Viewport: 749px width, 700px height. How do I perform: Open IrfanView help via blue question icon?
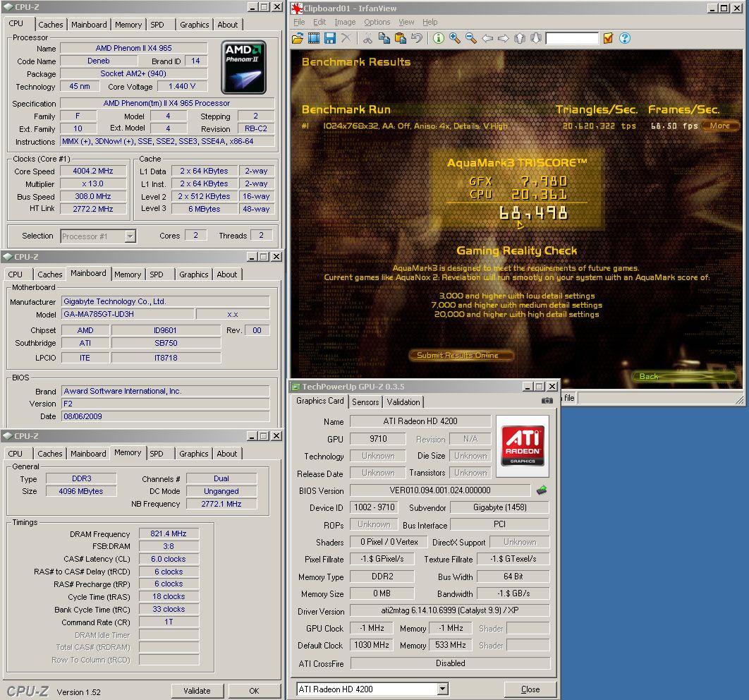624,38
